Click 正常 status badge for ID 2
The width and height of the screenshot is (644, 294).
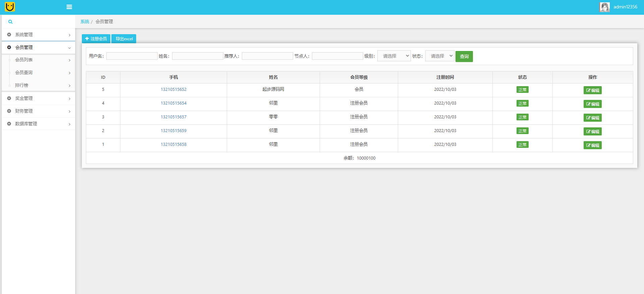click(522, 131)
